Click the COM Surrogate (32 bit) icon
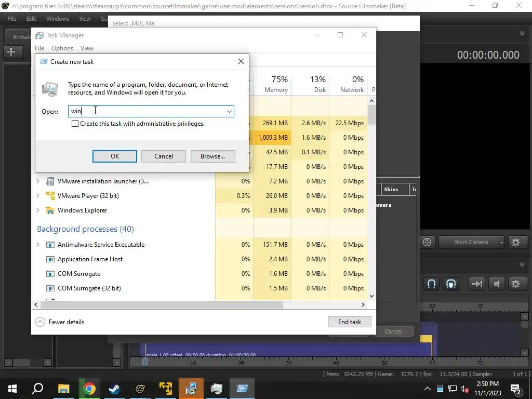Viewport: 532px width, 399px height. click(x=50, y=288)
